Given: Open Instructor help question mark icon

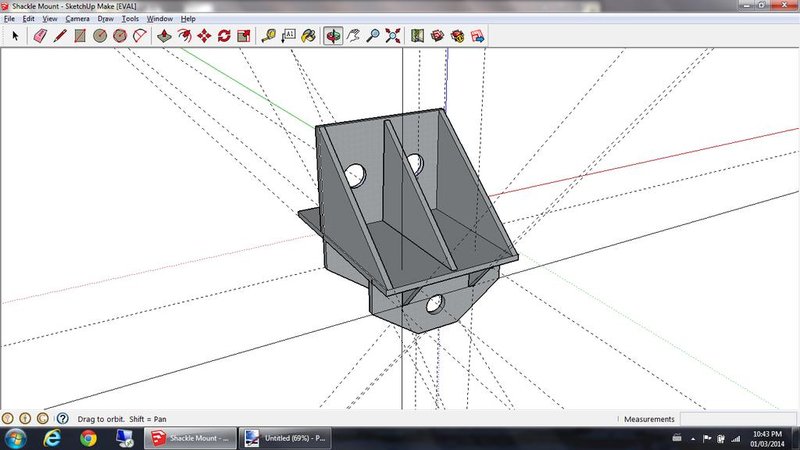Looking at the screenshot, I should pos(63,418).
